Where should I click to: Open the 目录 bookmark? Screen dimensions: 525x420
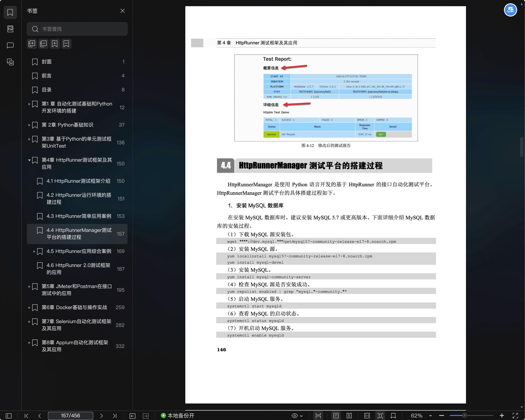click(77, 90)
